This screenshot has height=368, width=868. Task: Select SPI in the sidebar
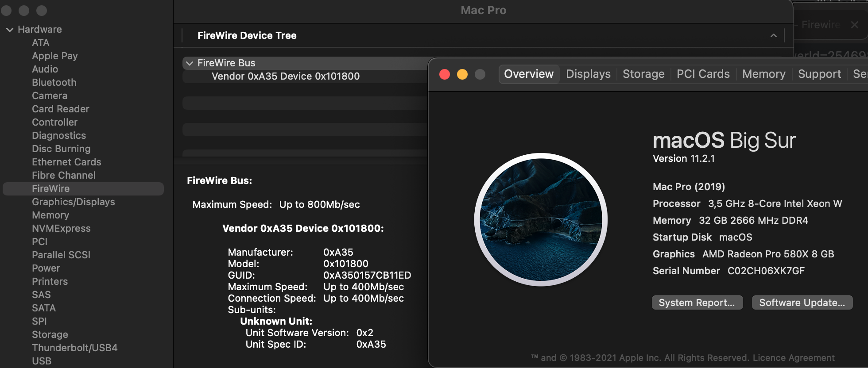(x=39, y=322)
